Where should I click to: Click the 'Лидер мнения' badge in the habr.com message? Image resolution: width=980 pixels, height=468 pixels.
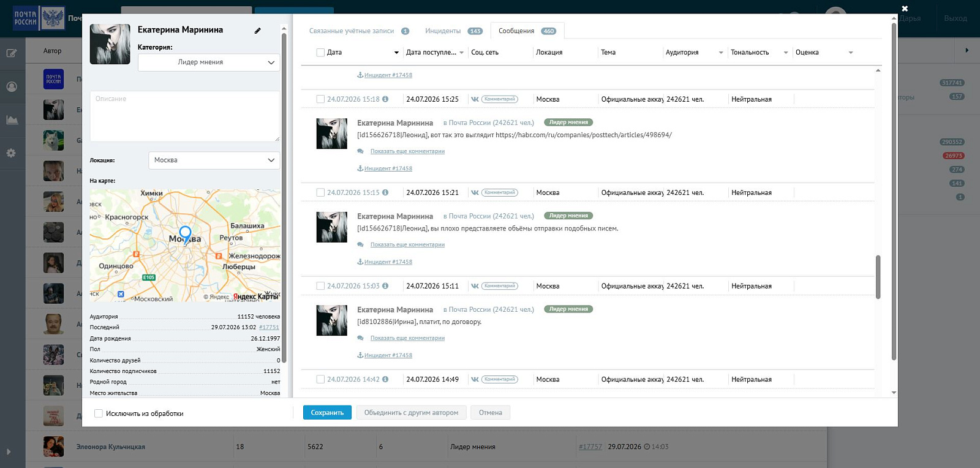568,123
